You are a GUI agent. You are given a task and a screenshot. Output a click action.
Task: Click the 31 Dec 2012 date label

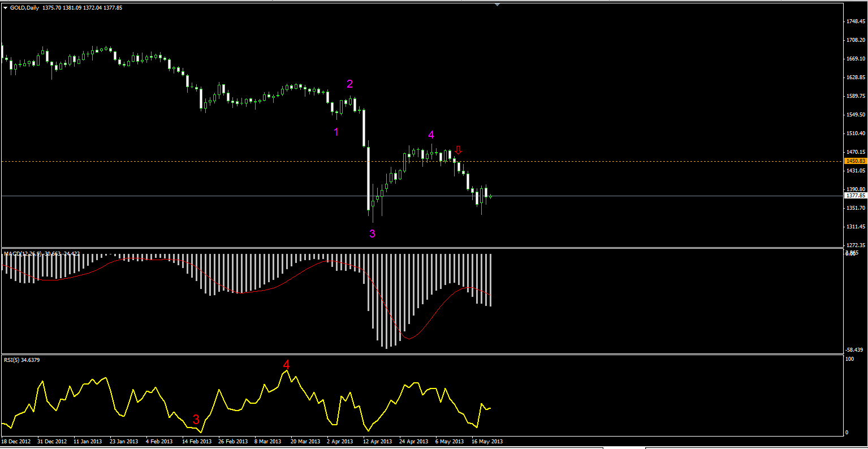pos(52,441)
